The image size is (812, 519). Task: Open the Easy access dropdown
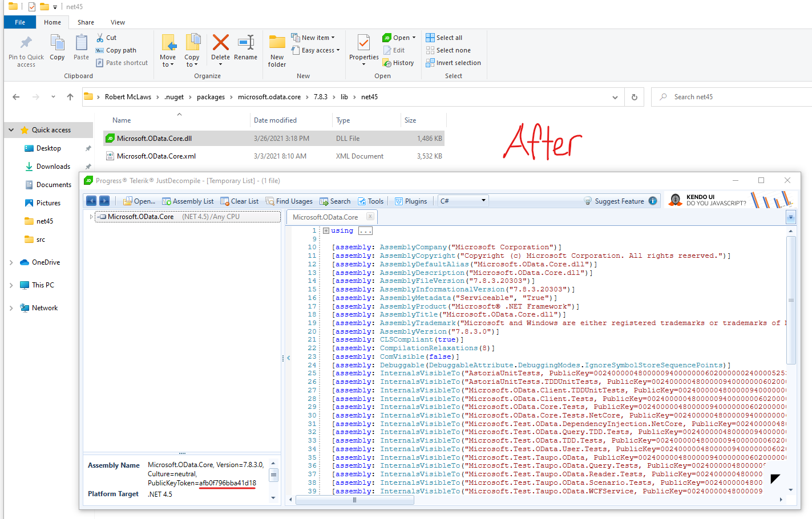[x=315, y=50]
